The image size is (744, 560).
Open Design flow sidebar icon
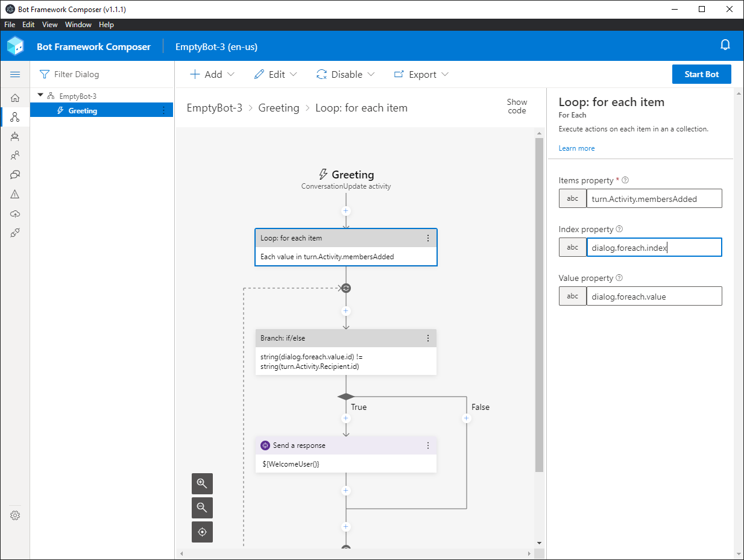point(15,117)
